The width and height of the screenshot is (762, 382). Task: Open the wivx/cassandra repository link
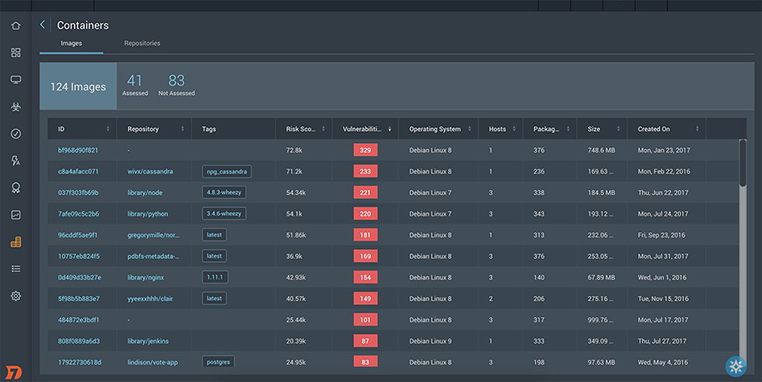click(x=150, y=172)
